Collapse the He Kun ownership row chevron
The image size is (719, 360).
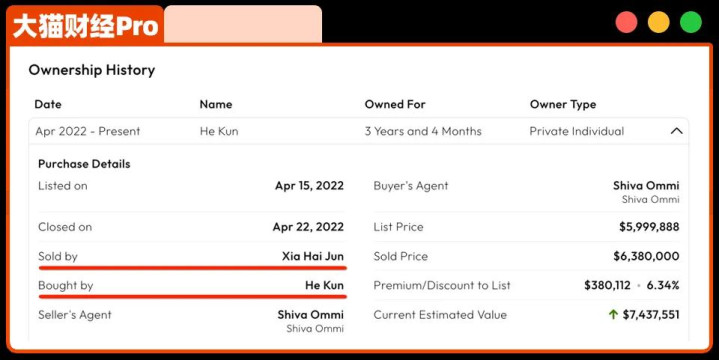pyautogui.click(x=676, y=131)
